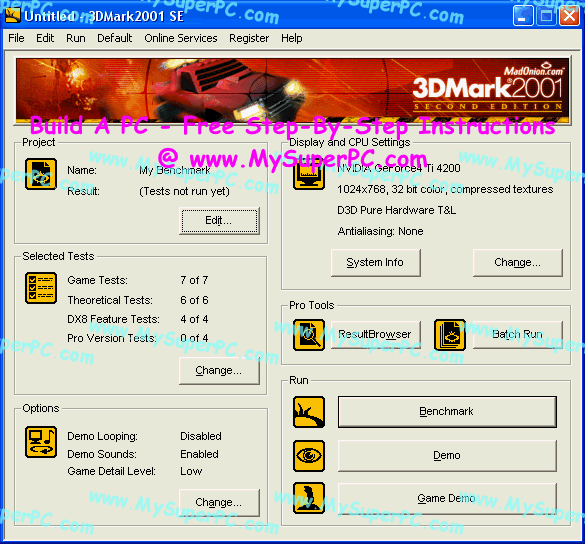Open the Edit menu
585x544 pixels.
point(45,38)
